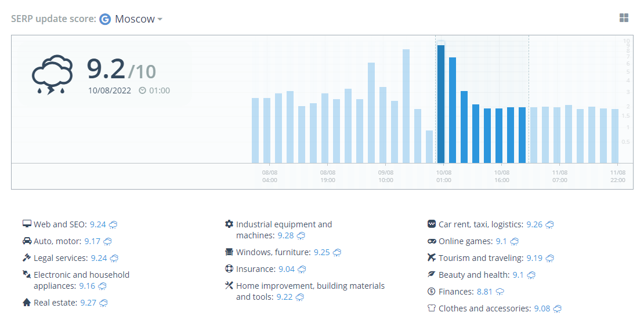Click the Legal services gavel icon
The image size is (644, 334).
[27, 257]
